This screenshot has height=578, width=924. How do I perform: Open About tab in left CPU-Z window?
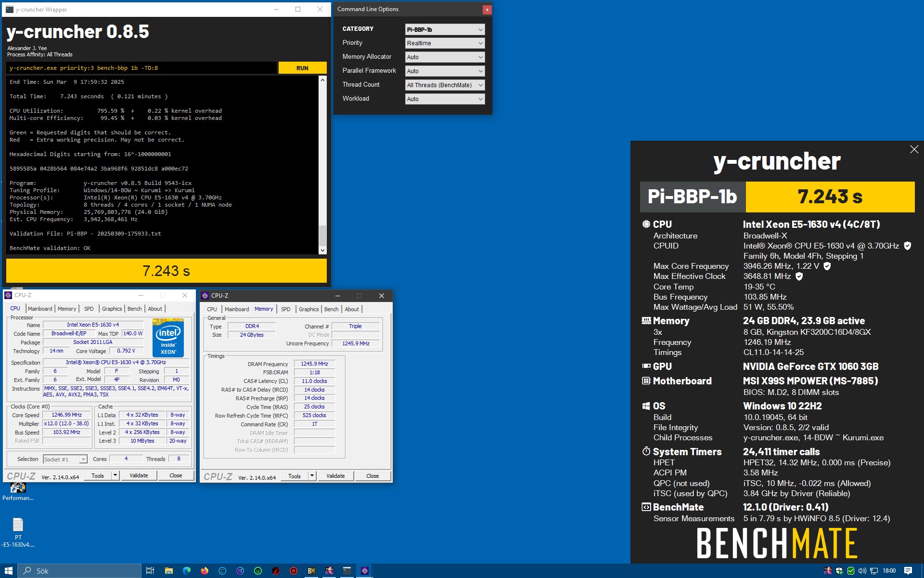(x=155, y=309)
